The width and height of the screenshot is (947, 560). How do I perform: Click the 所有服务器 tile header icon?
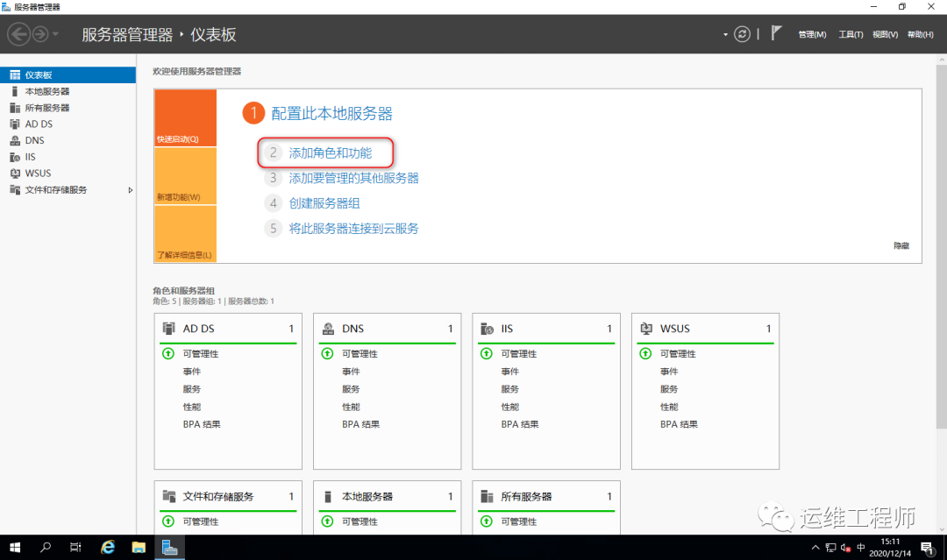point(487,496)
